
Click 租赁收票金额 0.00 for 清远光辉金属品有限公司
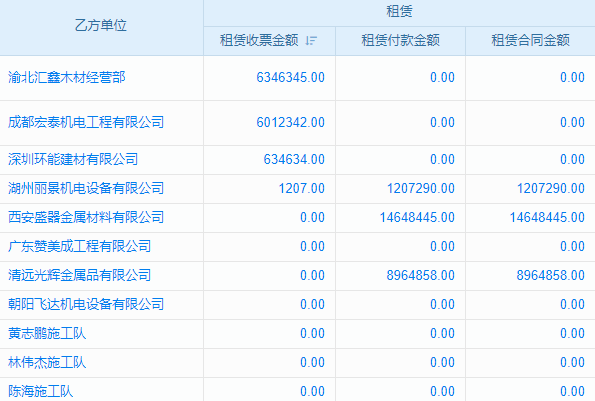click(x=312, y=275)
